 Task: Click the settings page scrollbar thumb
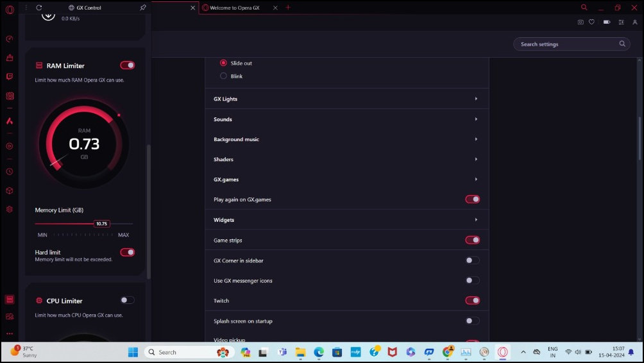pyautogui.click(x=639, y=137)
